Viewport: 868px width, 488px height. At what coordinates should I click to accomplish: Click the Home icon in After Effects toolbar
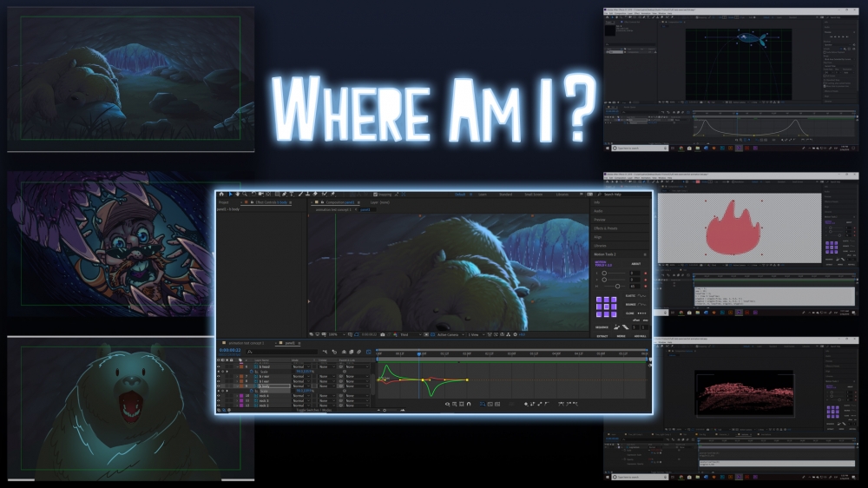coord(221,195)
